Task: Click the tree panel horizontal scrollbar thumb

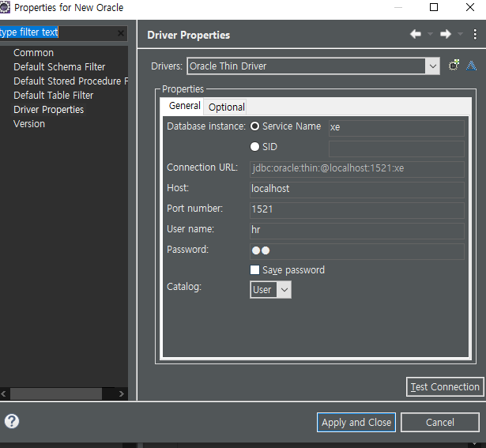Action: click(x=56, y=393)
